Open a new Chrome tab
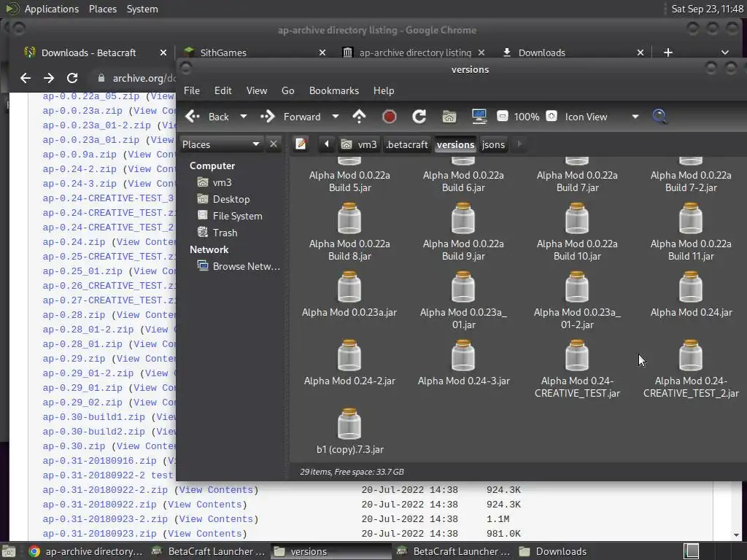This screenshot has width=747, height=560. pos(668,52)
